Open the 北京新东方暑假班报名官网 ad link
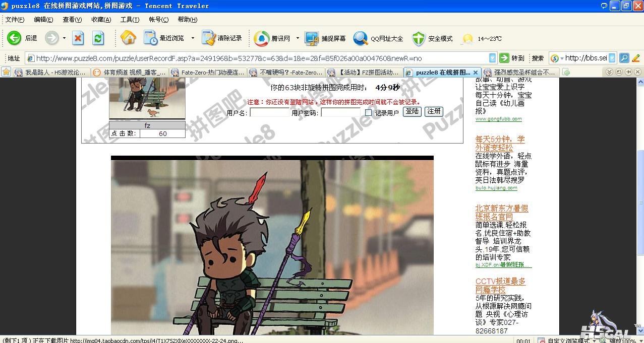 [502, 213]
